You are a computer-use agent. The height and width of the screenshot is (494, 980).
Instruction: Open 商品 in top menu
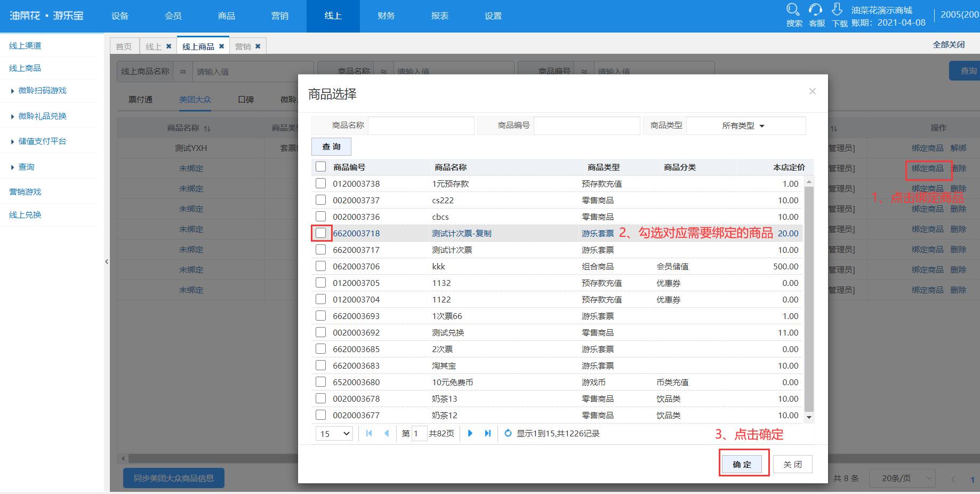point(227,16)
